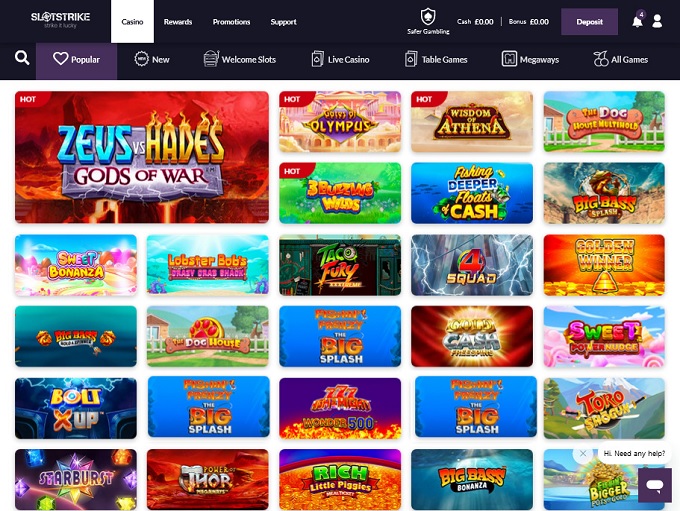Click the search magnifier icon
The height and width of the screenshot is (511, 680).
pos(22,59)
